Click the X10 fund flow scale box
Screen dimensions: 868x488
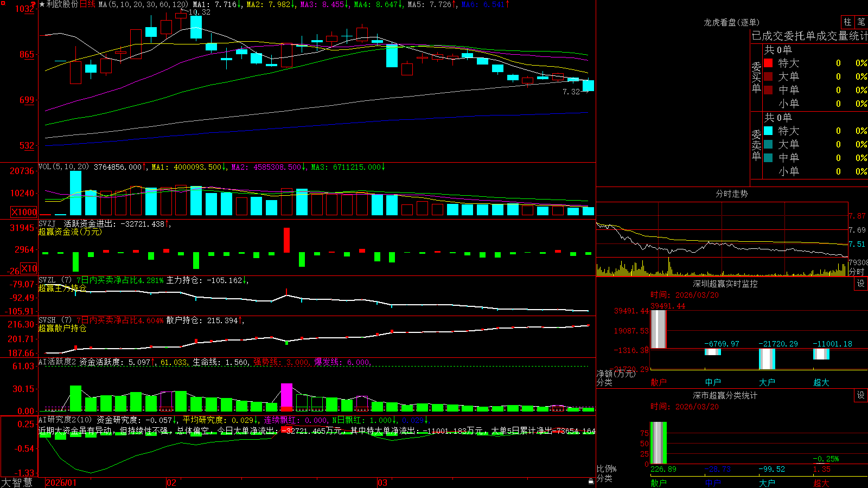[x=29, y=268]
